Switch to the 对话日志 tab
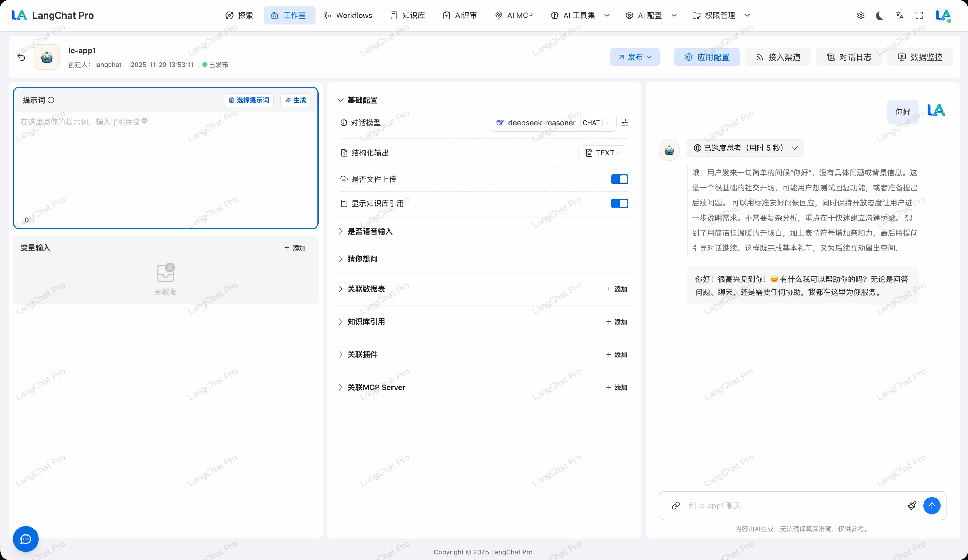Image resolution: width=968 pixels, height=560 pixels. [849, 57]
